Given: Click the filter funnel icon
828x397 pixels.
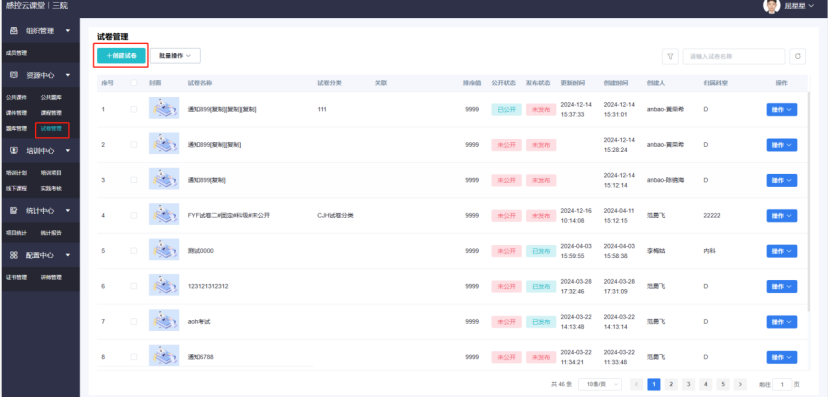Looking at the screenshot, I should pyautogui.click(x=670, y=56).
